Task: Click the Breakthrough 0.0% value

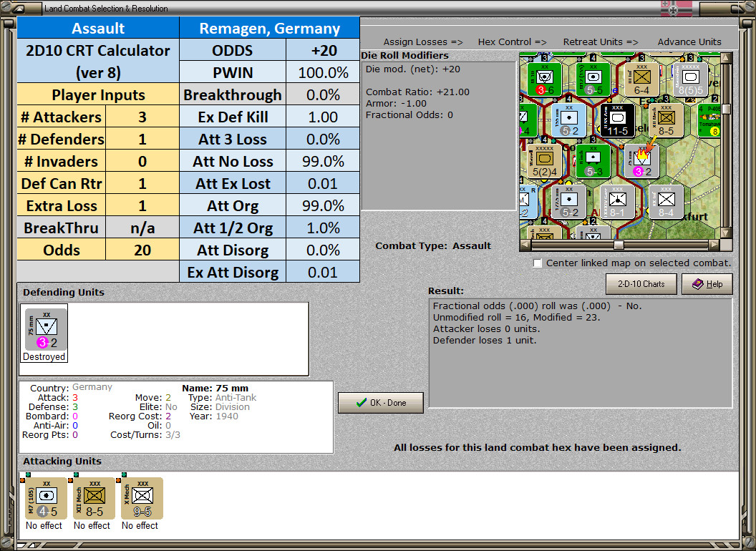Action: click(323, 94)
